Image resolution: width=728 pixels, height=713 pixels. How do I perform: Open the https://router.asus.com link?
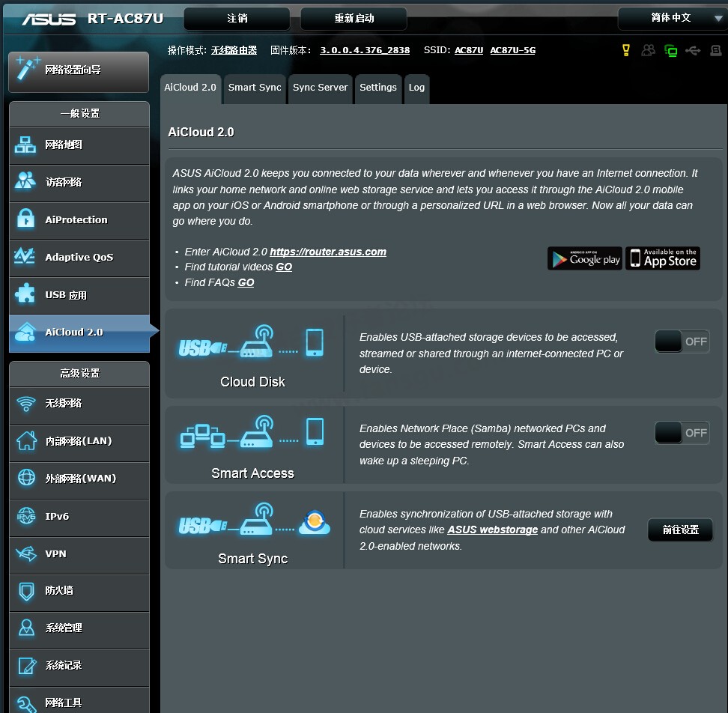click(328, 252)
